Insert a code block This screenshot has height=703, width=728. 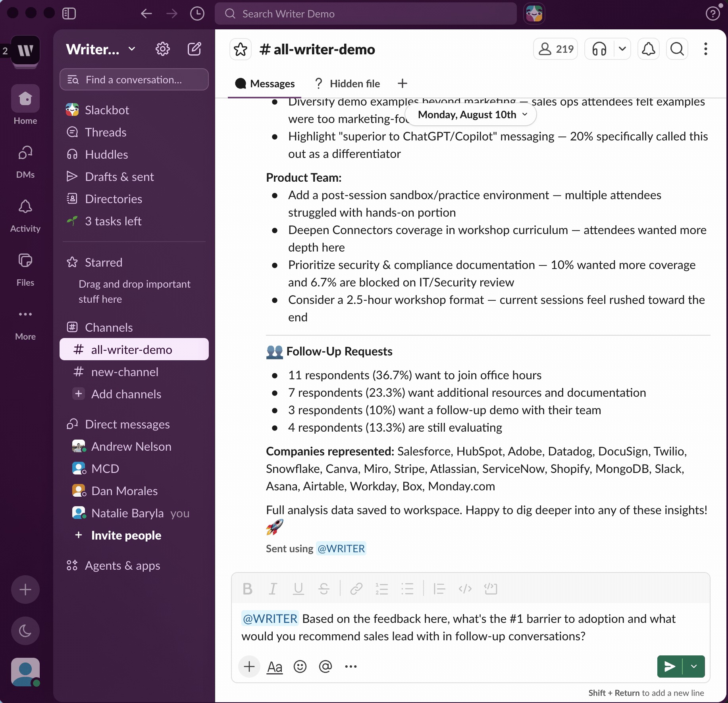point(491,589)
